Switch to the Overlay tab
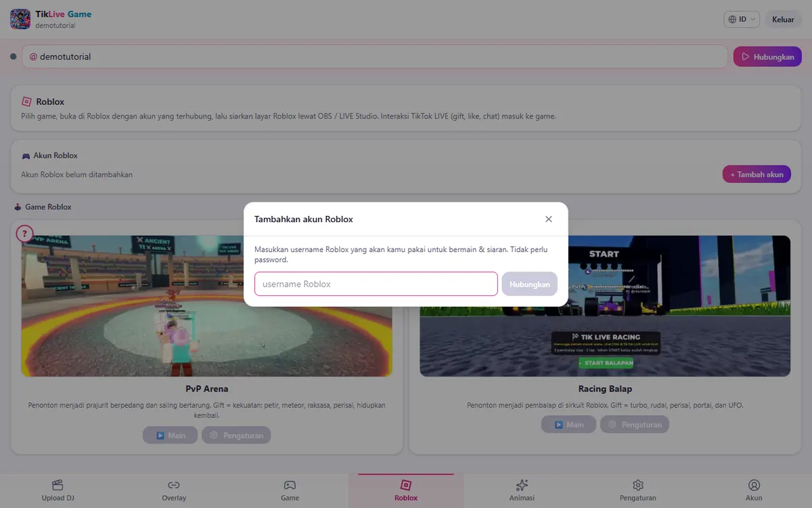 [174, 491]
